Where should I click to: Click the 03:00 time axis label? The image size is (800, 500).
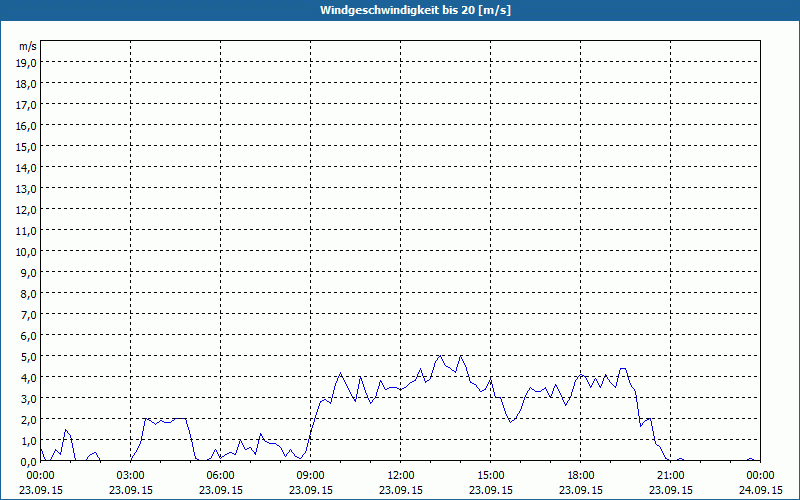coord(131,476)
